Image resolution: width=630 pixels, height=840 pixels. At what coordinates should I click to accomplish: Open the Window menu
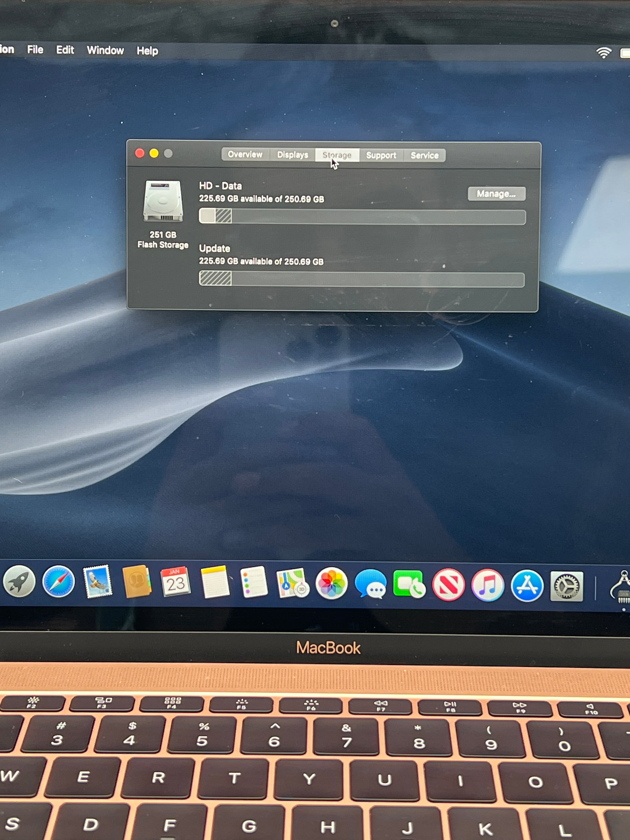pos(105,50)
